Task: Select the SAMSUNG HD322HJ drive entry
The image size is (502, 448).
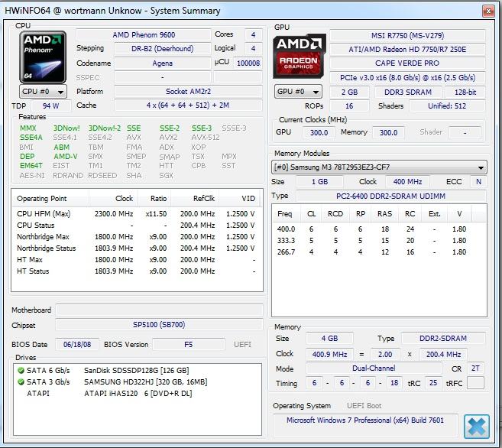Action: pyautogui.click(x=146, y=381)
